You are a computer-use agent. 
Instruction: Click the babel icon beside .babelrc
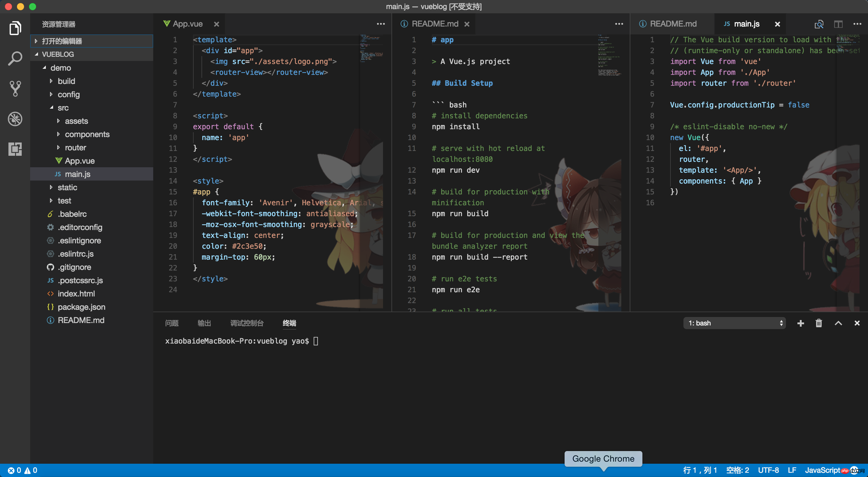51,214
